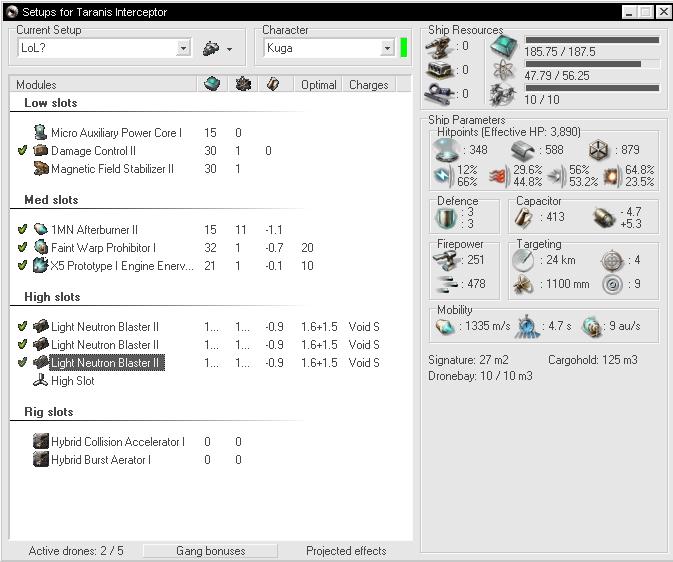
Task: Toggle the Damage Control II active checkmark
Action: [23, 150]
